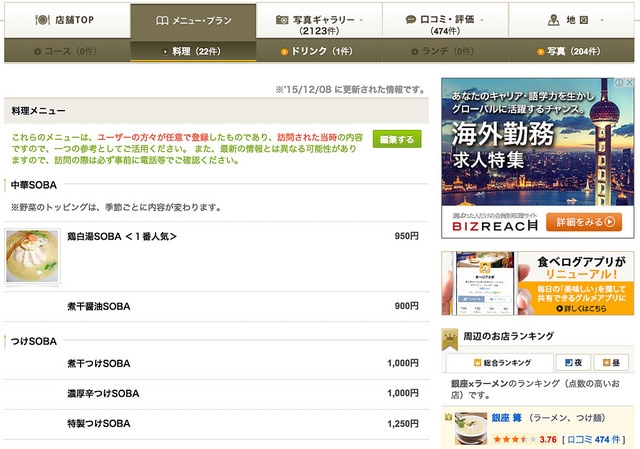Click the camera icon for 写真ギャラリー
This screenshot has width=640, height=449.
pos(283,19)
